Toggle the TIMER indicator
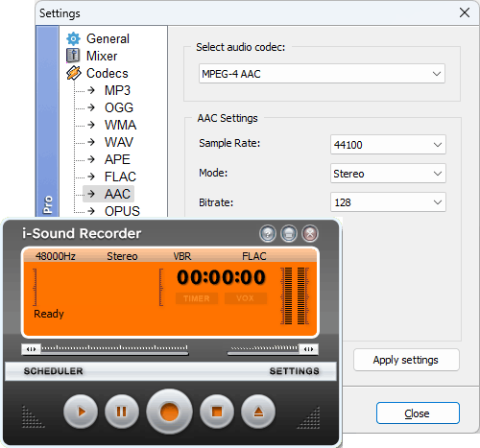480x448 pixels. (x=197, y=298)
